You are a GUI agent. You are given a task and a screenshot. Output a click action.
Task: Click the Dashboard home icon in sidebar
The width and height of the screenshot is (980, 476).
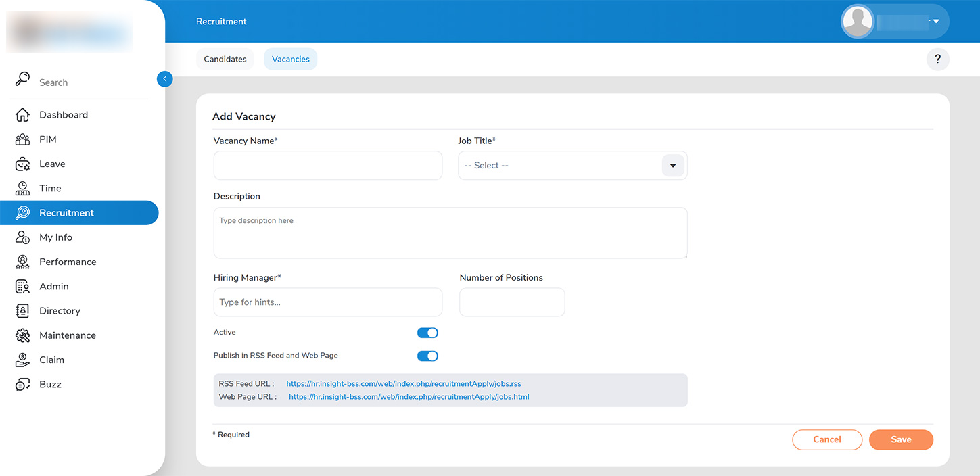coord(22,115)
